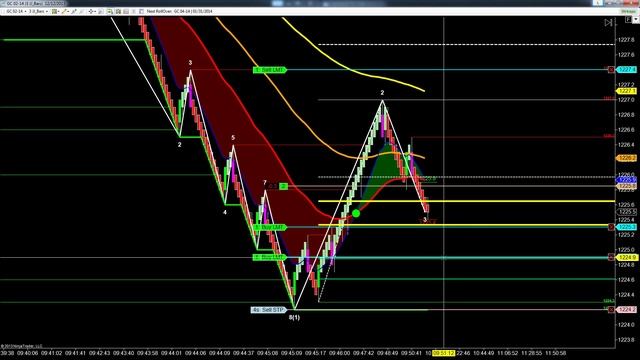The image size is (640, 360).
Task: Click the second pencil draw tool icon
Action: pos(74,11)
